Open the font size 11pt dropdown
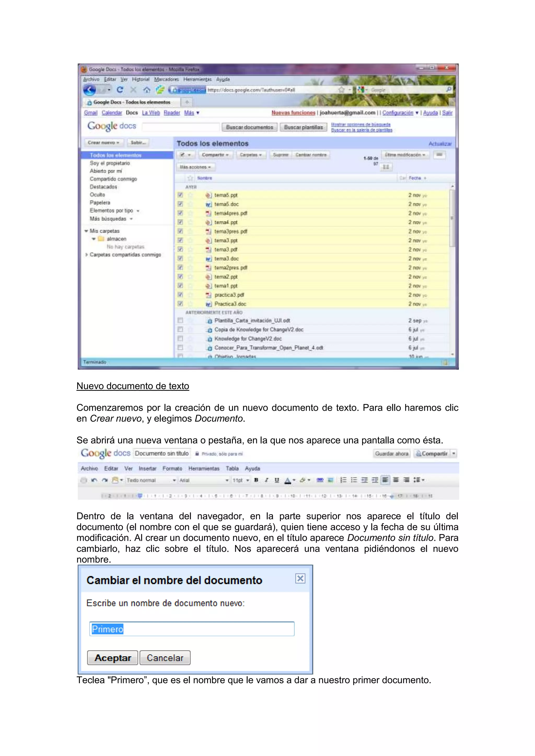Viewport: 535px width, 756px height. pos(241,480)
